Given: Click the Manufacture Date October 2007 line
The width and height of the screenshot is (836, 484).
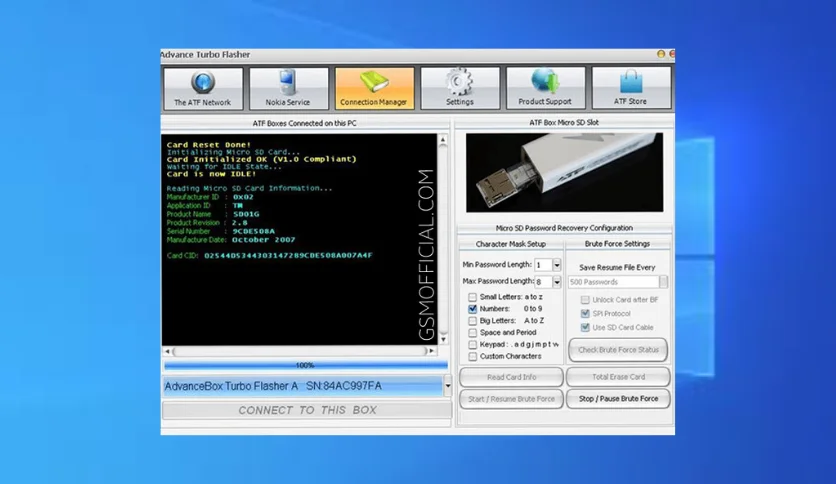Looking at the screenshot, I should pyautogui.click(x=231, y=240).
